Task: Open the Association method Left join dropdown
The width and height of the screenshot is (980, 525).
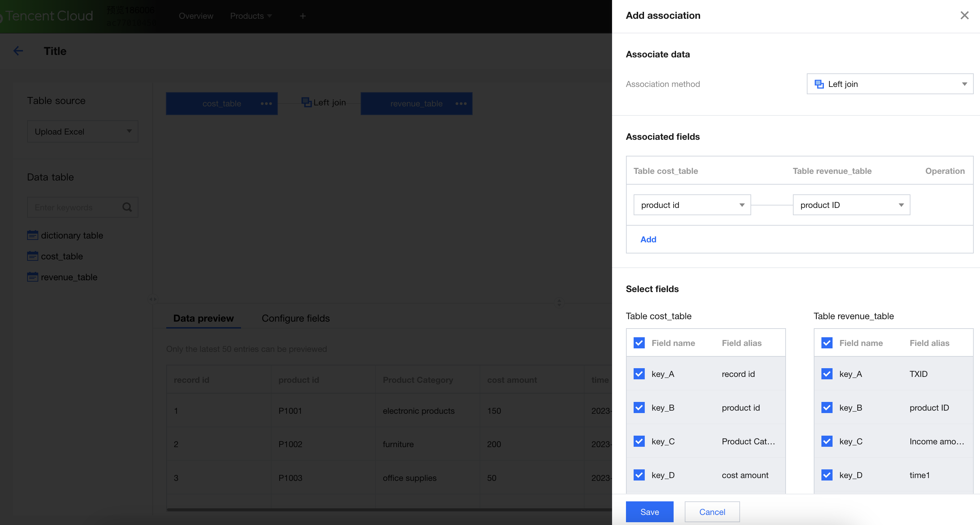Action: tap(890, 84)
